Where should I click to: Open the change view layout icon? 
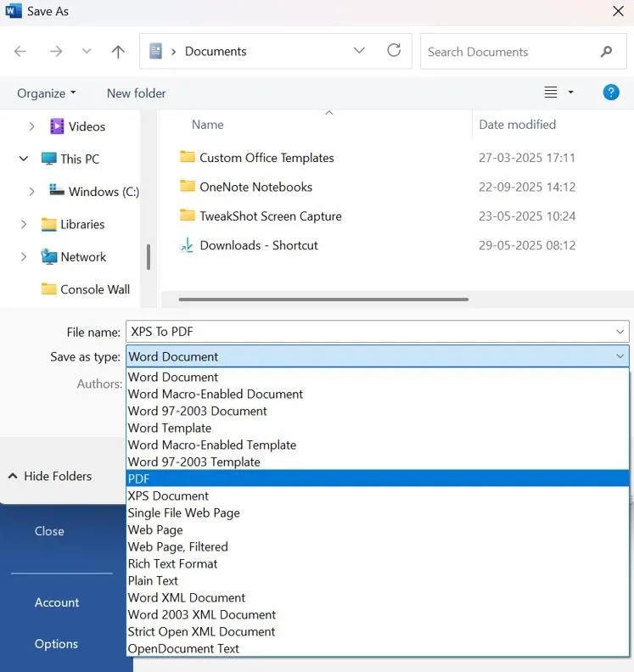tap(551, 92)
